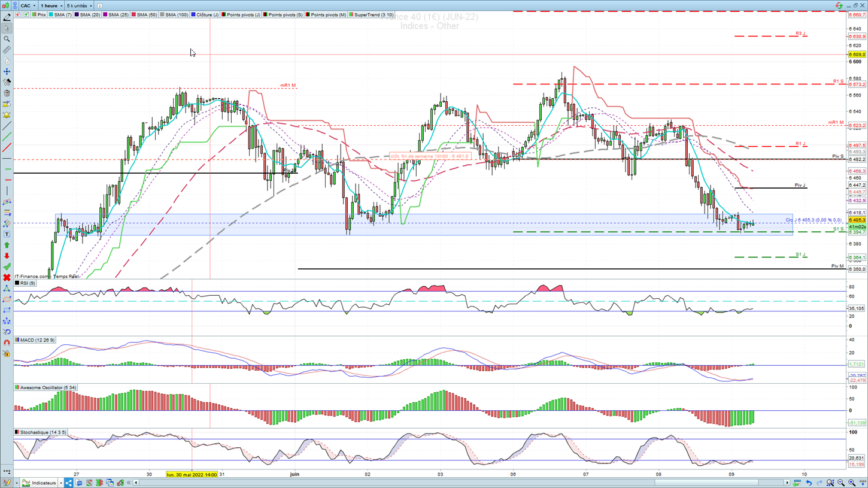868x488 pixels.
Task: Click the 'juin' label on the time axis
Action: pos(295,474)
